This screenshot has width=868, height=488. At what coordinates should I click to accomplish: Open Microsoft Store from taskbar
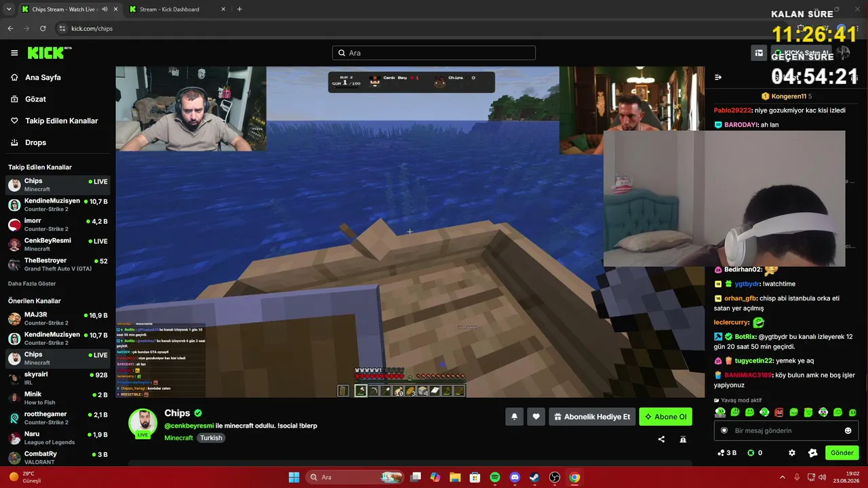point(475,477)
